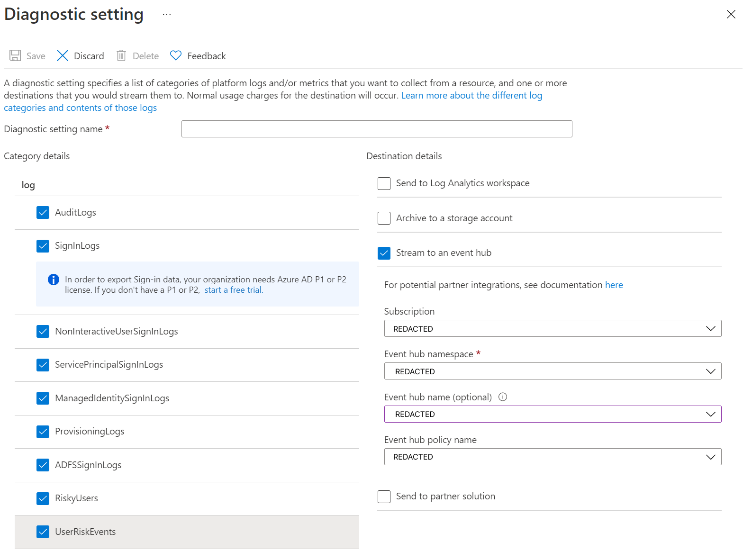The height and width of the screenshot is (560, 743).
Task: Disable Stream to an event hub
Action: pyautogui.click(x=384, y=253)
